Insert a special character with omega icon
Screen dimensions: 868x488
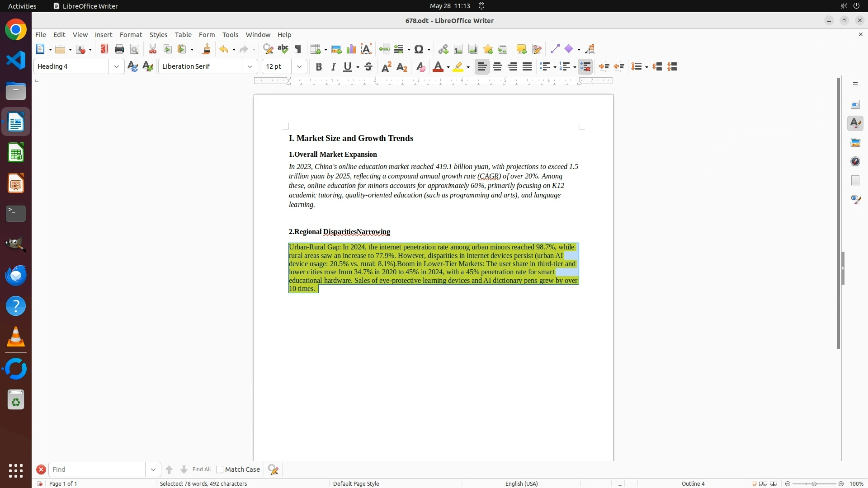coord(419,49)
